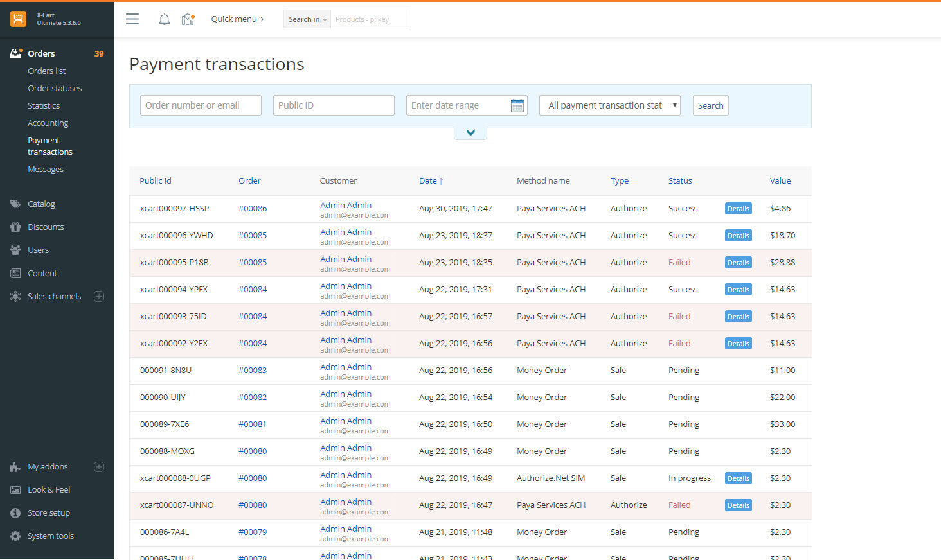
Task: Click plus icon next to Sales channels
Action: click(99, 297)
